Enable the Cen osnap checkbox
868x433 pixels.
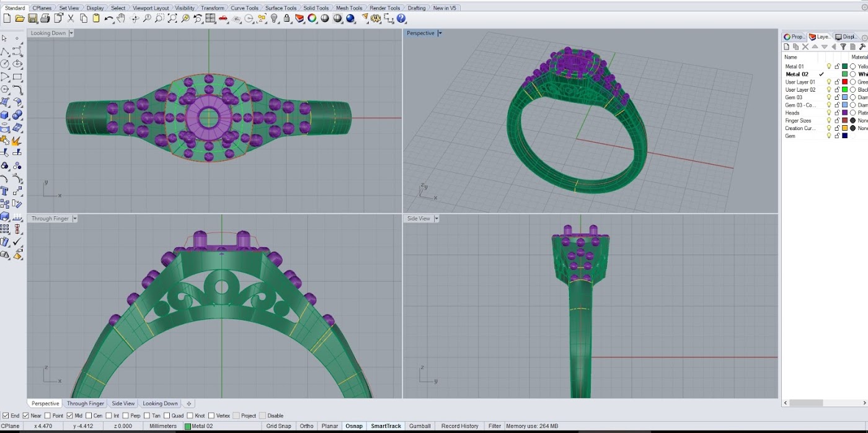(89, 416)
